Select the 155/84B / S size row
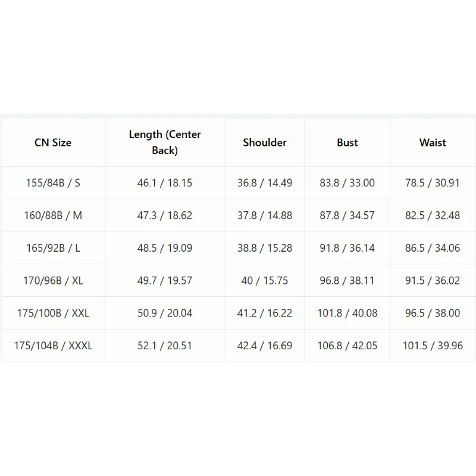476x476 pixels. [x=238, y=183]
